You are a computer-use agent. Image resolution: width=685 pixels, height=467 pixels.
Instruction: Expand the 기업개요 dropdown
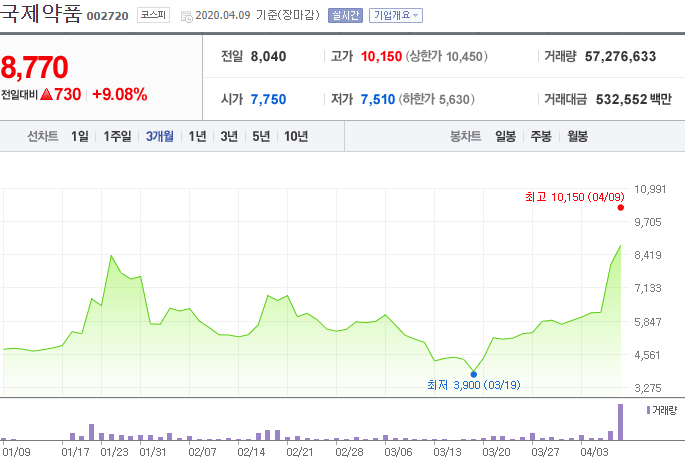click(396, 15)
